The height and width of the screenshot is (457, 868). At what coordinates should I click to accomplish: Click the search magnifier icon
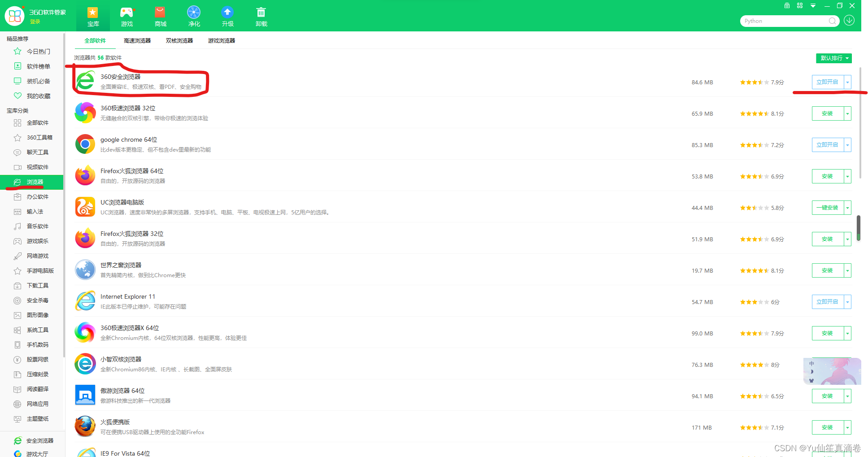pos(832,21)
